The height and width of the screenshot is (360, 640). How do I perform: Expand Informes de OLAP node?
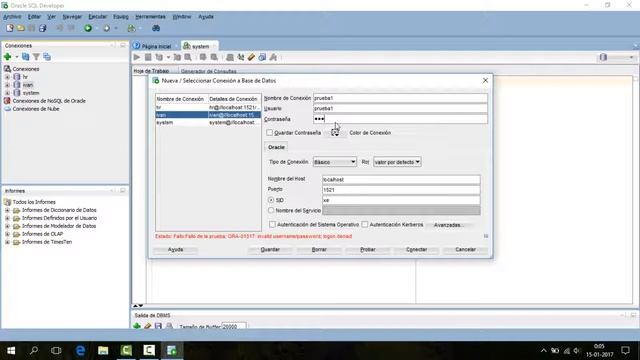coord(7,234)
